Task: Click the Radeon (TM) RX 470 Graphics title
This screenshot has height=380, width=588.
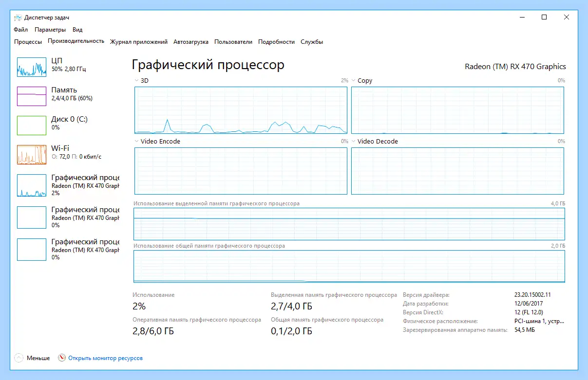Action: 515,67
